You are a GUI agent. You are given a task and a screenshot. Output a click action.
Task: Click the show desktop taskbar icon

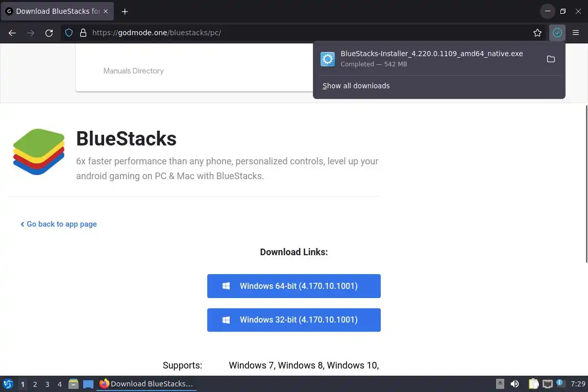[88, 384]
